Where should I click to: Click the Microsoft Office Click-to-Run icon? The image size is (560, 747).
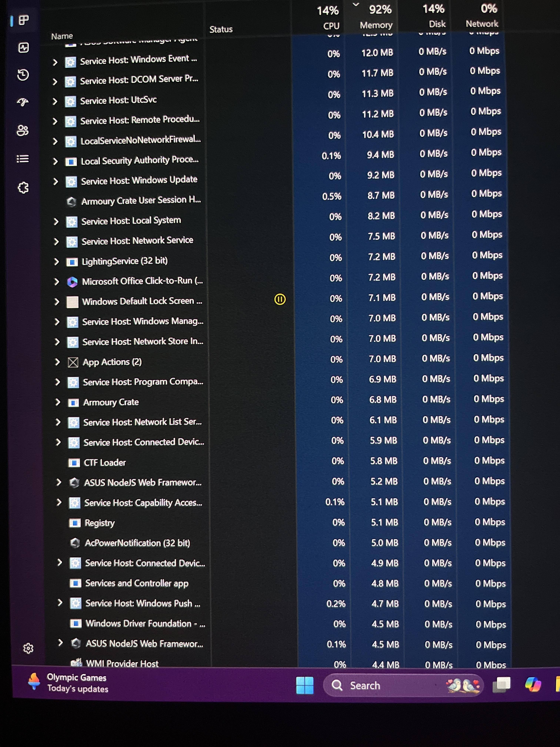pos(72,282)
